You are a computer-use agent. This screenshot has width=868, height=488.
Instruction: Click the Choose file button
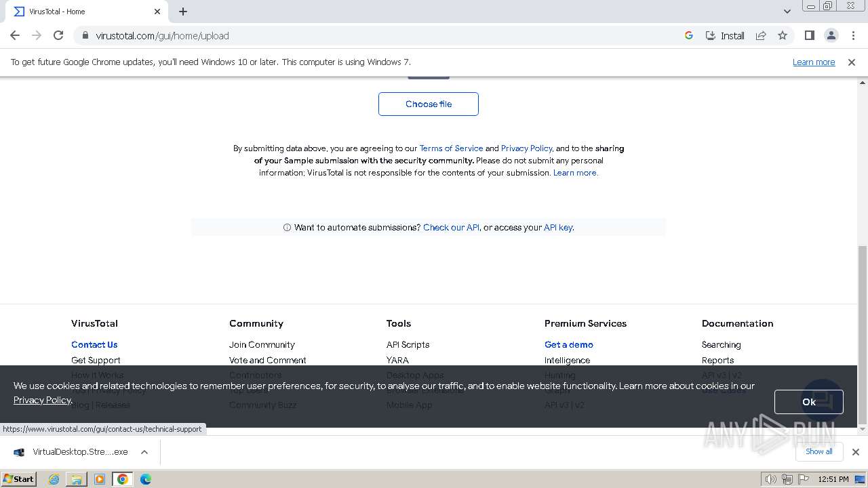point(429,104)
